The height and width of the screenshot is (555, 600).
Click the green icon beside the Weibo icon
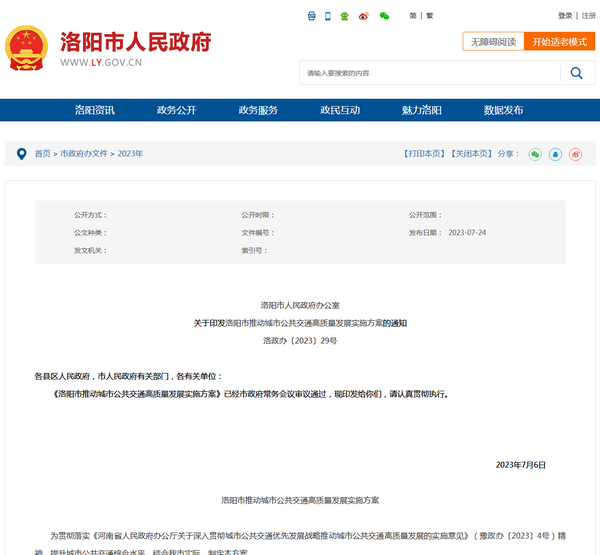(345, 16)
